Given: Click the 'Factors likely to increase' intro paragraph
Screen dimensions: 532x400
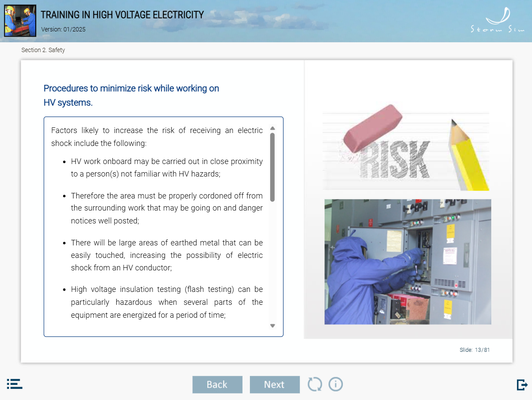Looking at the screenshot, I should [x=157, y=136].
